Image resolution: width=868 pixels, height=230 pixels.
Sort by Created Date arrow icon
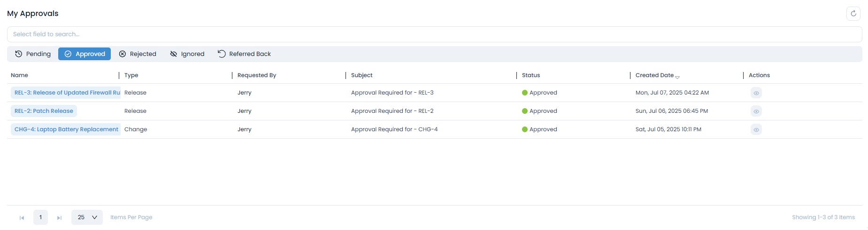click(x=677, y=77)
